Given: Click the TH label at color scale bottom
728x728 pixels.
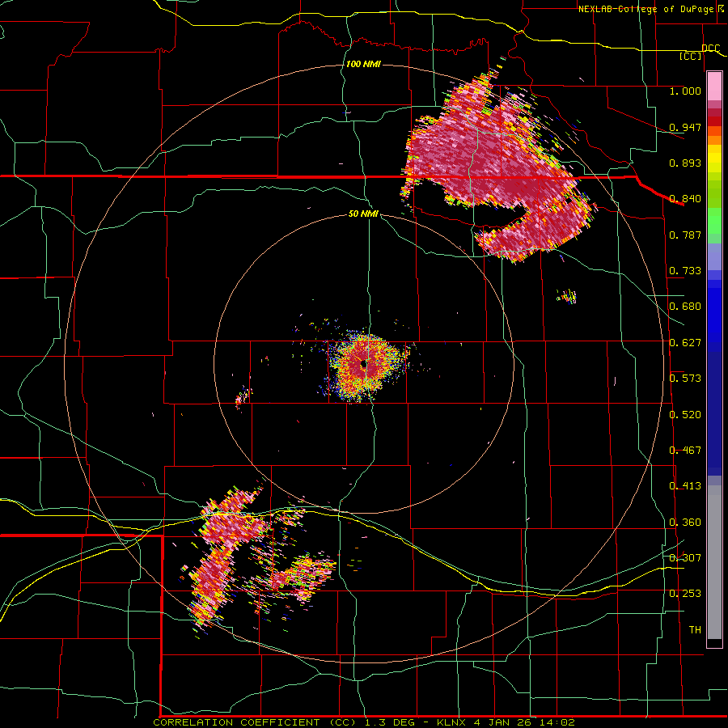Looking at the screenshot, I should [695, 630].
